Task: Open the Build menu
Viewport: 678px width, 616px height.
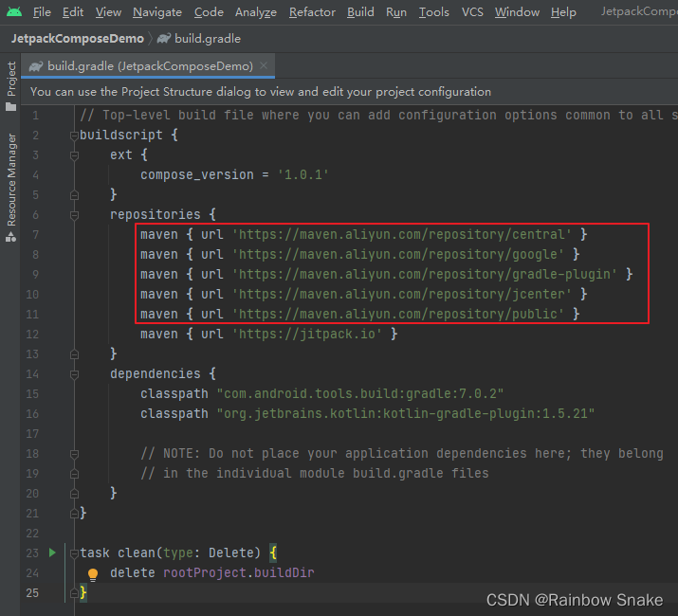Action: click(360, 12)
